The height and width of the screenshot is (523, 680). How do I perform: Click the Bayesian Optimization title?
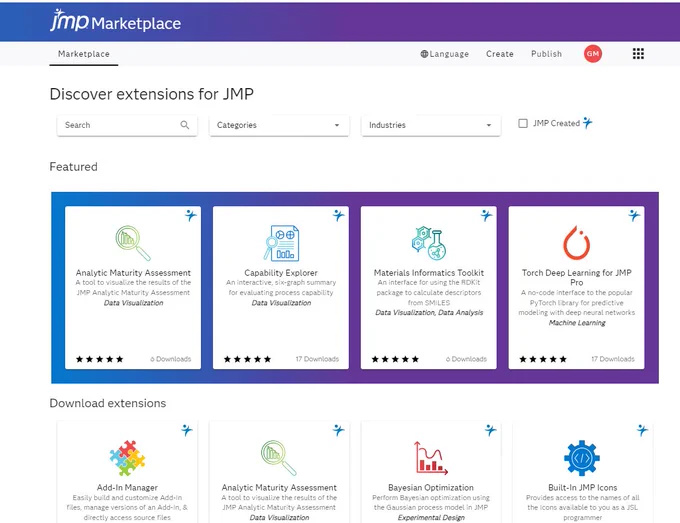(431, 487)
